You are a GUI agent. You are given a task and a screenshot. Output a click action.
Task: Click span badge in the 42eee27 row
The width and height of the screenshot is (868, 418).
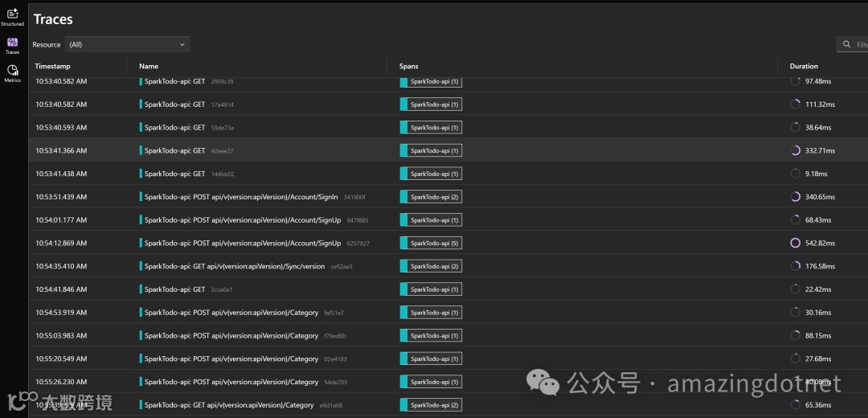coord(431,150)
